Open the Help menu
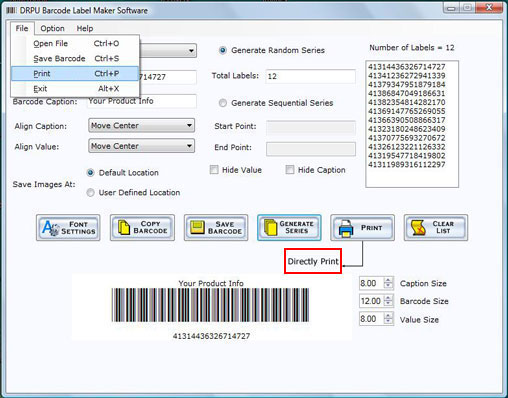The width and height of the screenshot is (508, 398). pyautogui.click(x=85, y=28)
